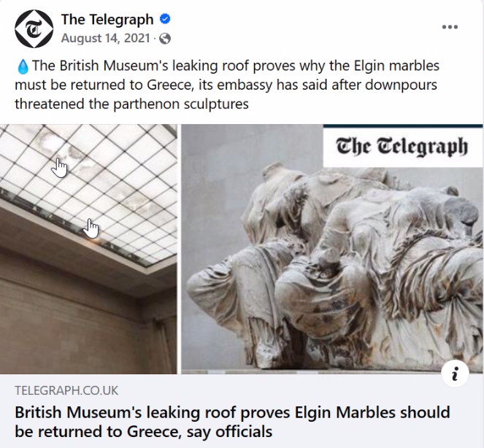Click The Telegraph logo banner on image

[x=402, y=146]
